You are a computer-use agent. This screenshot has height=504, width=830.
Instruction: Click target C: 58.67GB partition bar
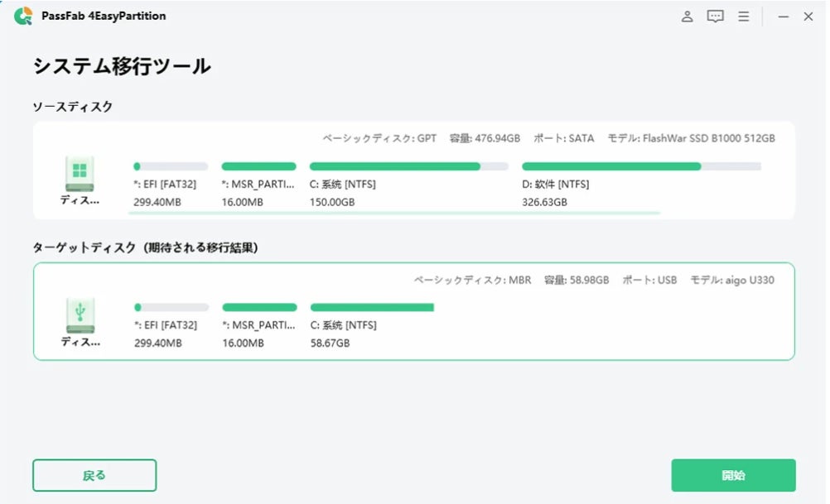point(372,307)
